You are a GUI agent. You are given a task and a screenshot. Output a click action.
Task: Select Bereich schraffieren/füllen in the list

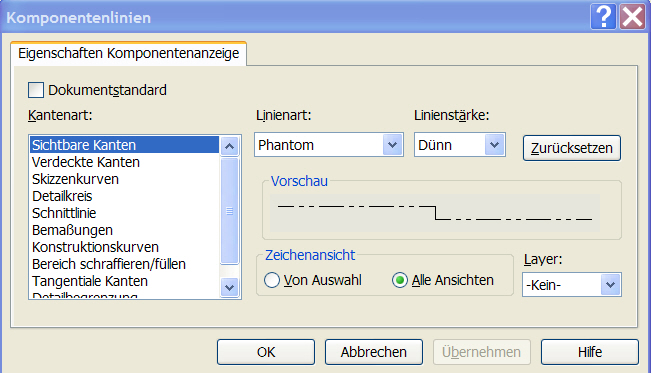124,264
